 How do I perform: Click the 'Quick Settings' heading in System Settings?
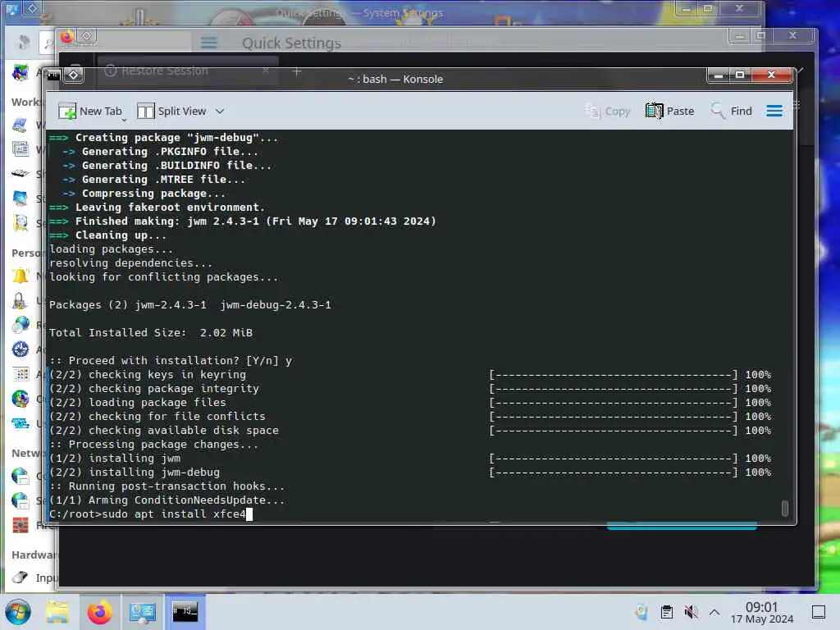[x=291, y=43]
